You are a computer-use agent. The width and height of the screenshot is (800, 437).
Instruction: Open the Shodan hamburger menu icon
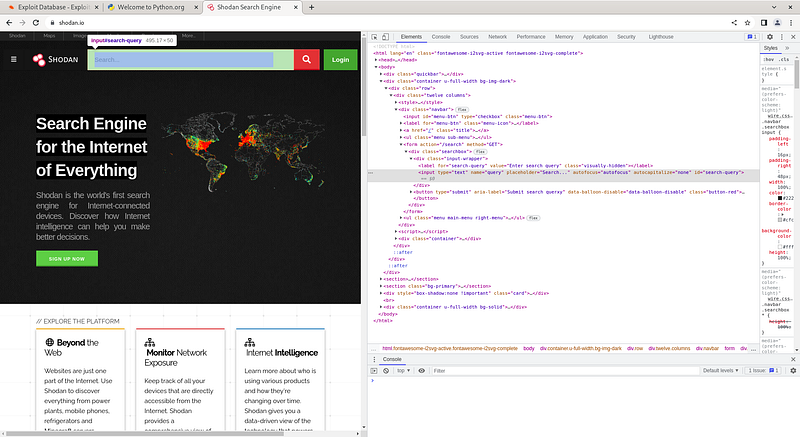tap(14, 60)
